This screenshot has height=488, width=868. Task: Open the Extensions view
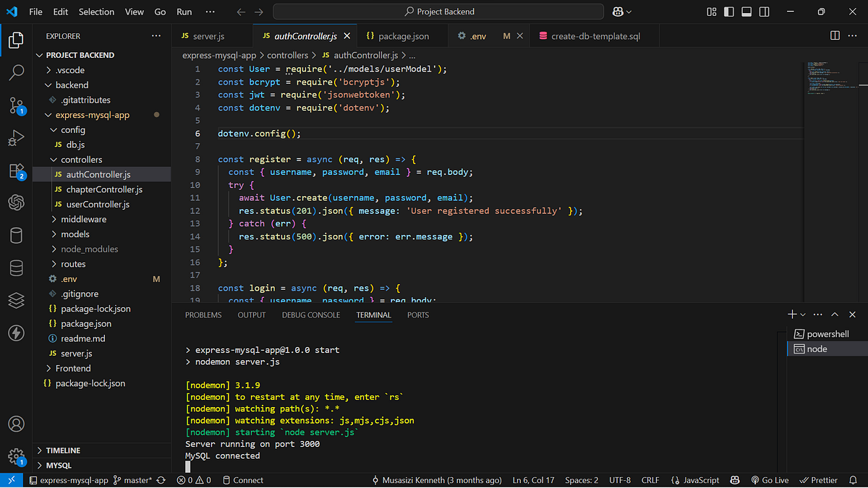16,171
